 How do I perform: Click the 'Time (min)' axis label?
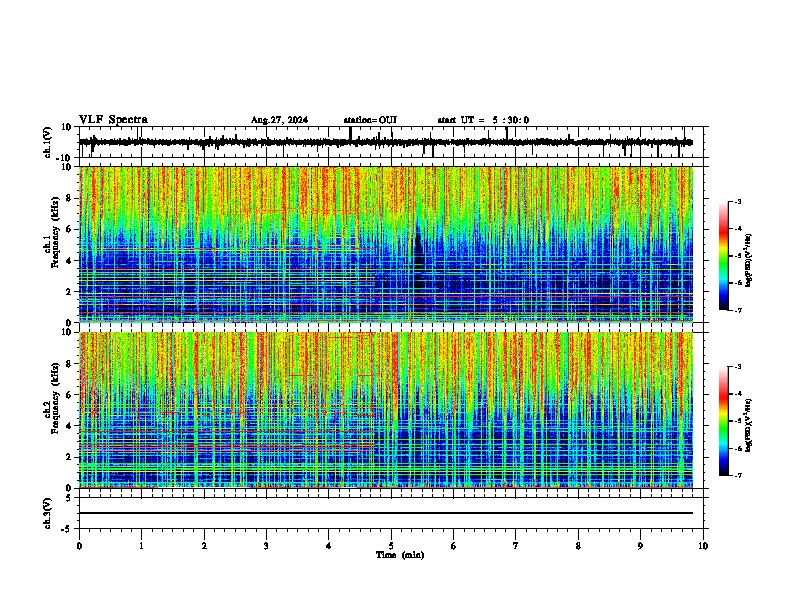click(400, 555)
